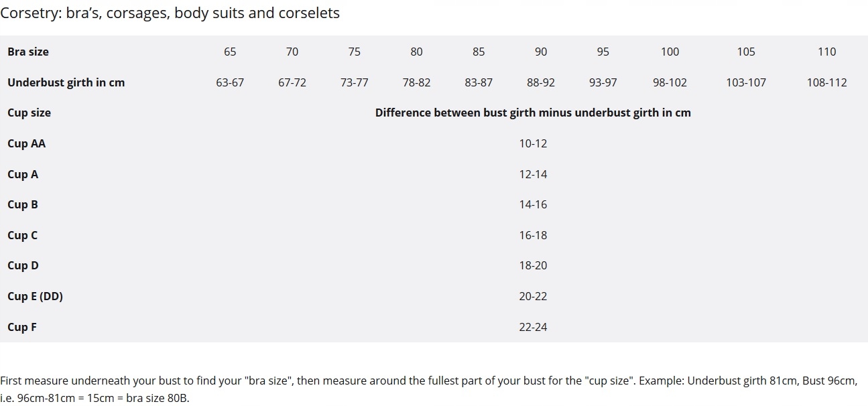Select the Cup F row label

pos(22,327)
